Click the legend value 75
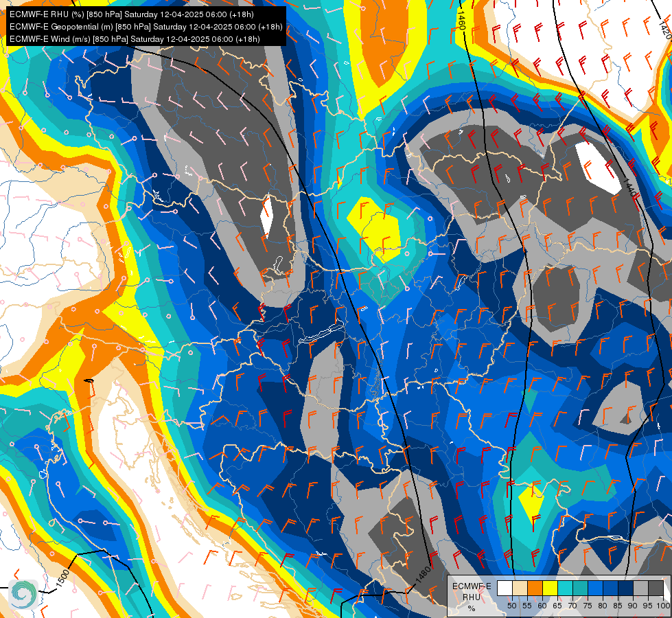This screenshot has height=618, width=672. 587,606
